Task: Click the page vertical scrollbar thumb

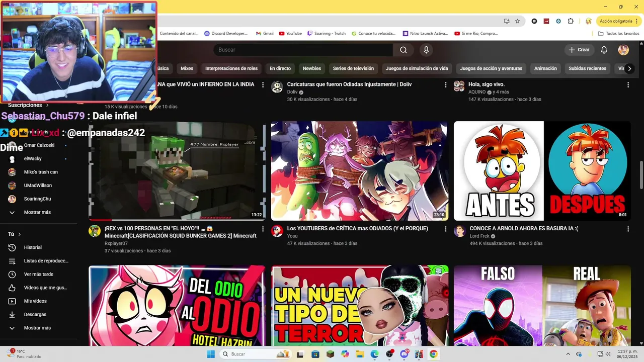Action: click(x=641, y=175)
